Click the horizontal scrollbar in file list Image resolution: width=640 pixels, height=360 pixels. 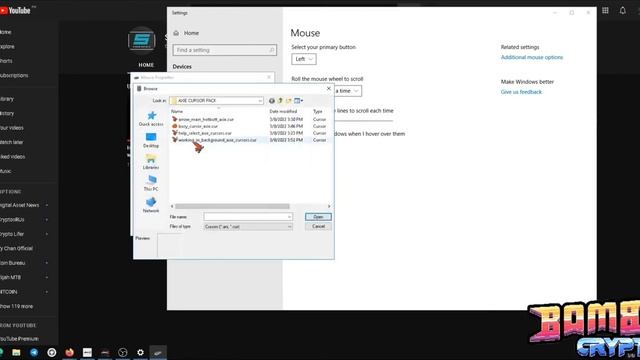[x=232, y=206]
